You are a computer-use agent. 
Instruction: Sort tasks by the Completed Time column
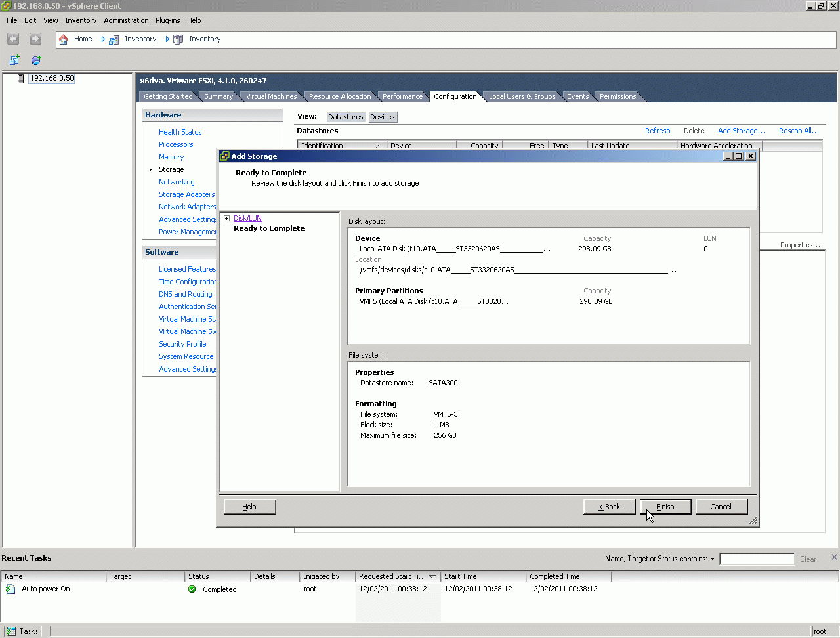[x=568, y=576]
